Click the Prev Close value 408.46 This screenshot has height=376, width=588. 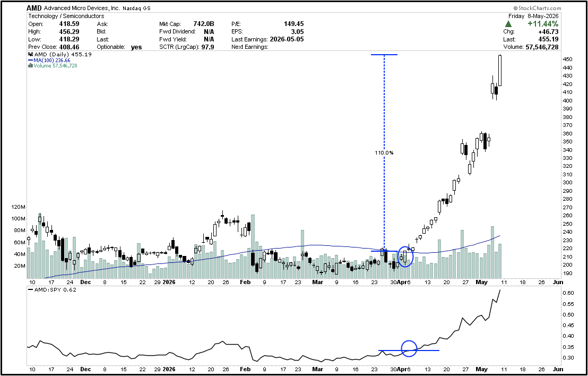coord(68,47)
